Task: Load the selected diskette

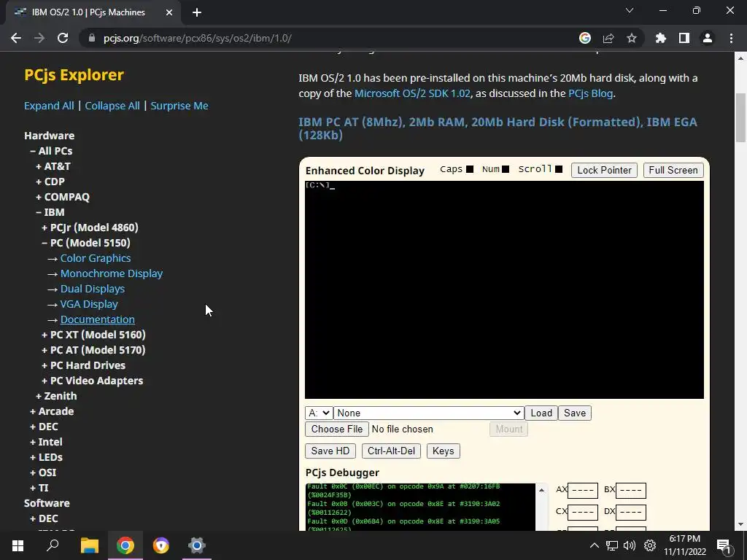Action: click(541, 413)
